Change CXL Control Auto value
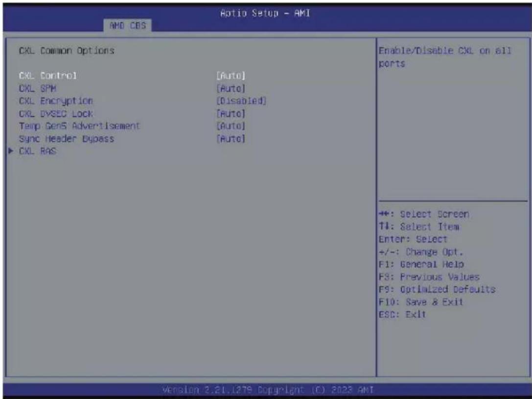This screenshot has width=532, height=399. tap(231, 75)
